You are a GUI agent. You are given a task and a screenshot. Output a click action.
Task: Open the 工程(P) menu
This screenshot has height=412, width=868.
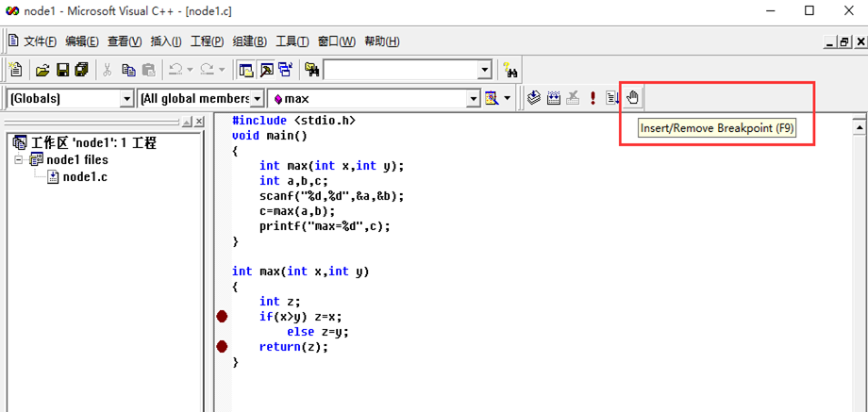tap(207, 42)
